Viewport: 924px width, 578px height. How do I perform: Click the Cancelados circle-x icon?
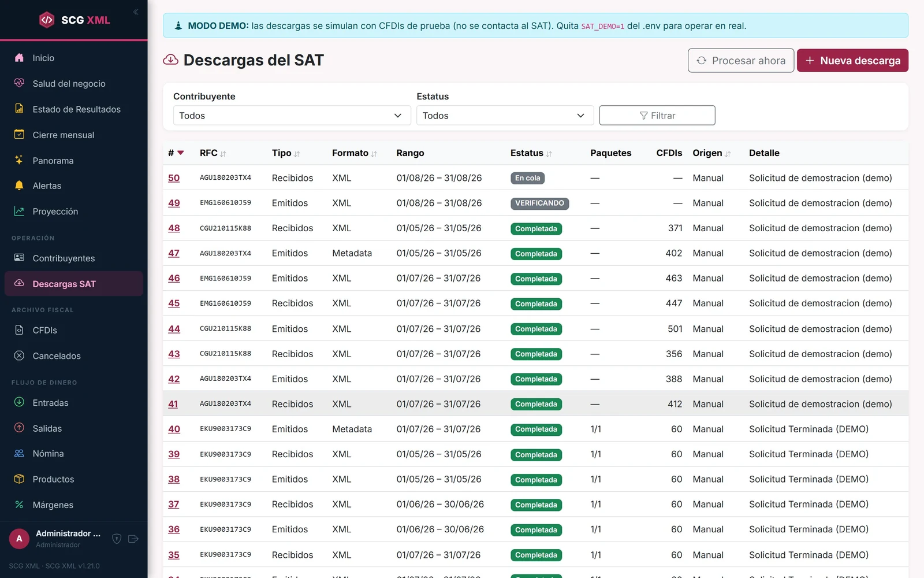coord(19,355)
